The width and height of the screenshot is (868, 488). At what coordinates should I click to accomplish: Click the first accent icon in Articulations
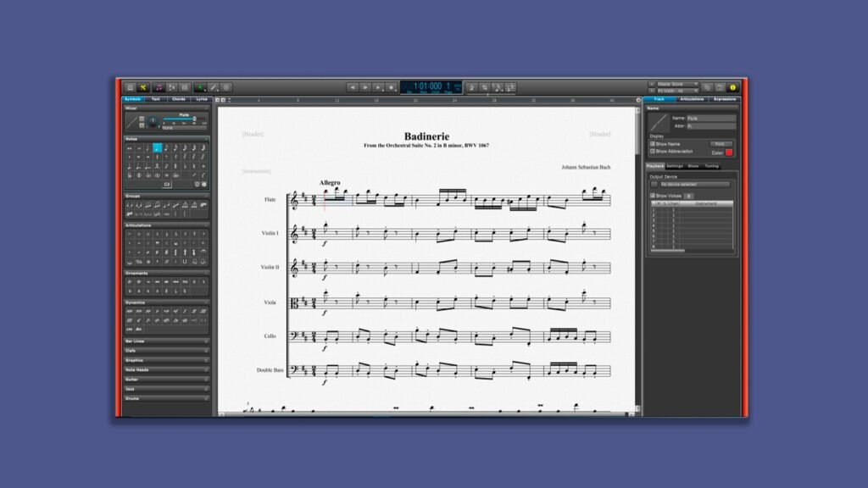[x=130, y=234]
